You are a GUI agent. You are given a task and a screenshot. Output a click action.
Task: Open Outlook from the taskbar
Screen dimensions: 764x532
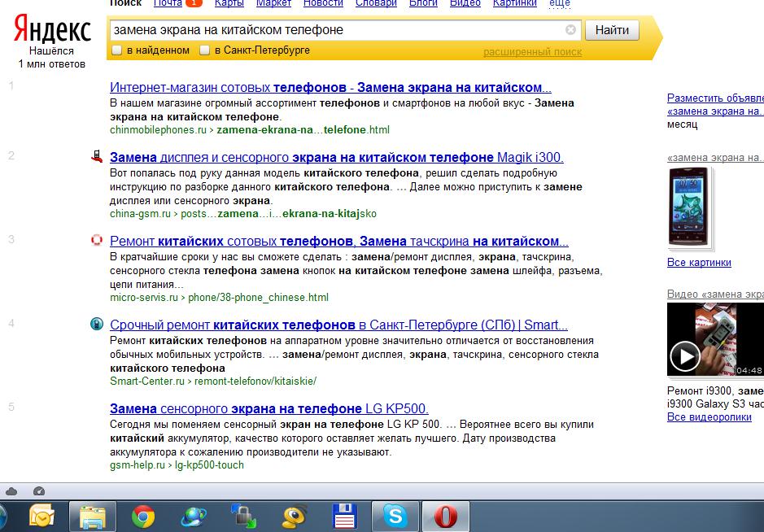[41, 517]
